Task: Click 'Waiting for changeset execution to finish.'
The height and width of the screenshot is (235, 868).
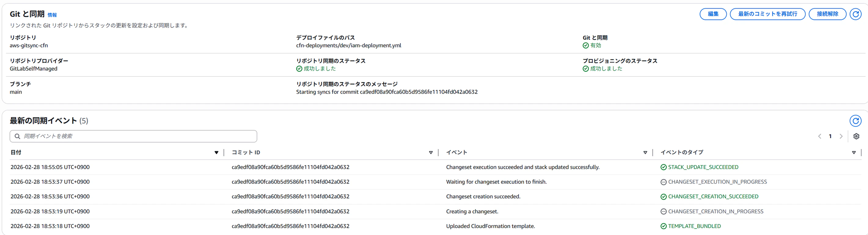Action: (496, 182)
